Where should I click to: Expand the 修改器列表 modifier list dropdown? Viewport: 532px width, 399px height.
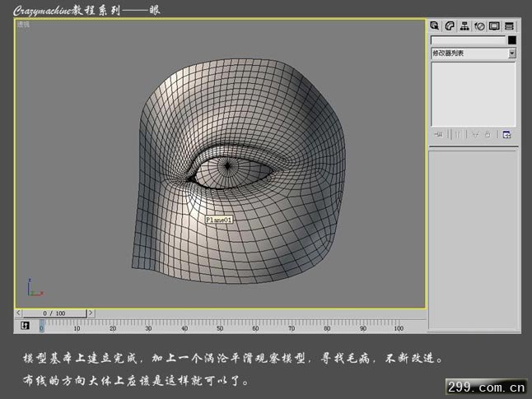click(x=512, y=53)
